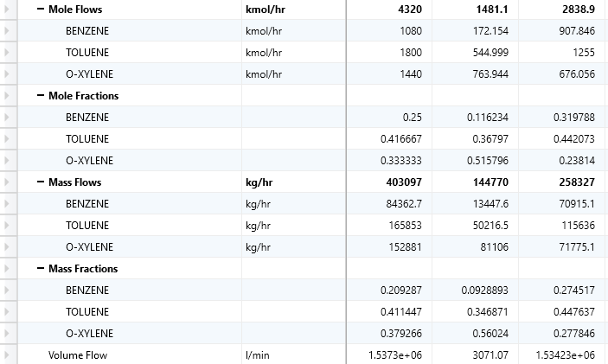Collapse the Mass Flows group

coord(41,182)
